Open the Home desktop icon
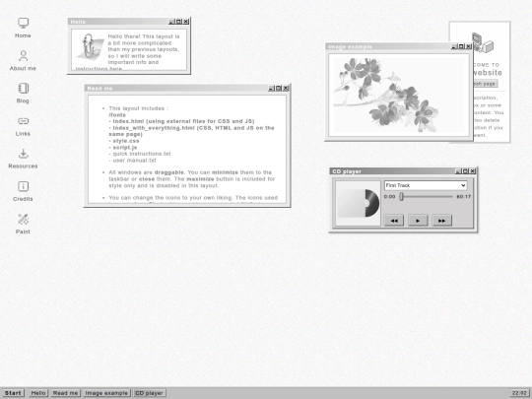 (23, 28)
